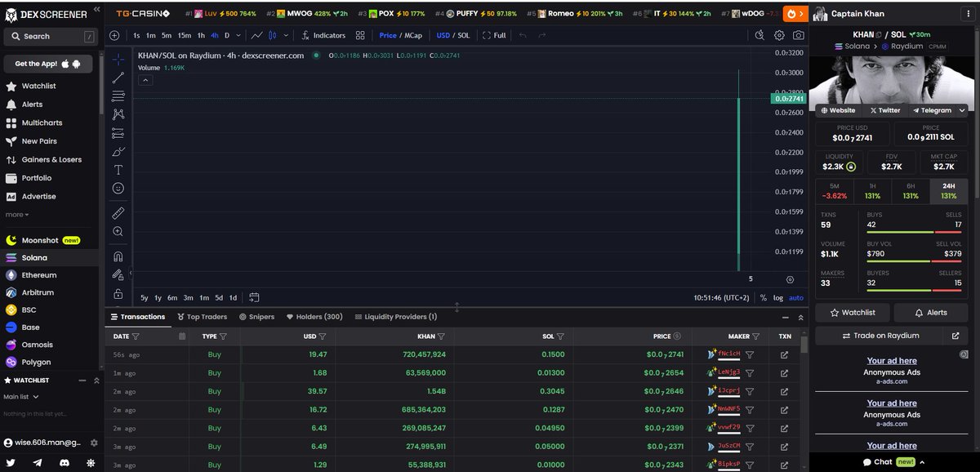Select the 24H stats tab
Image resolution: width=980 pixels, height=472 pixels.
[x=948, y=191]
